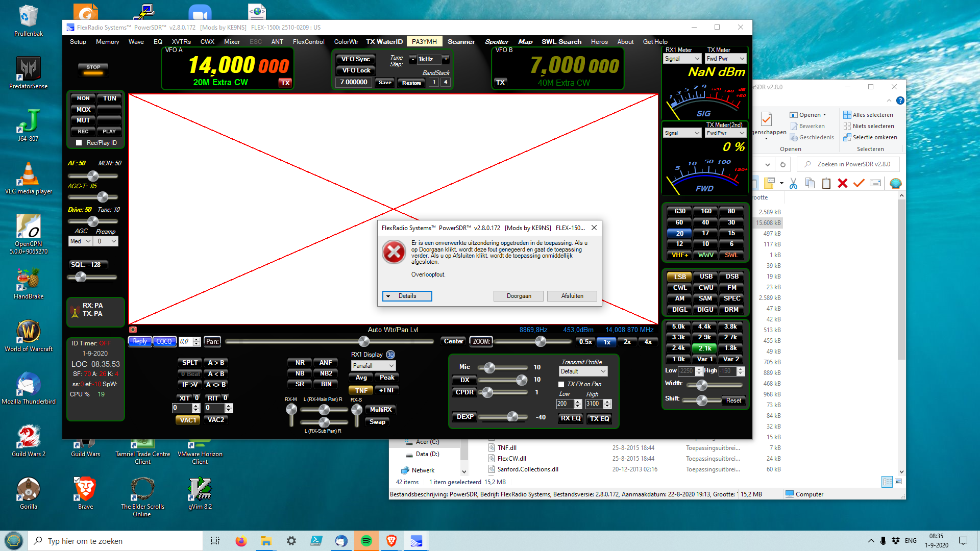Toggle the SPLT split button
Image resolution: width=980 pixels, height=551 pixels.
point(190,363)
